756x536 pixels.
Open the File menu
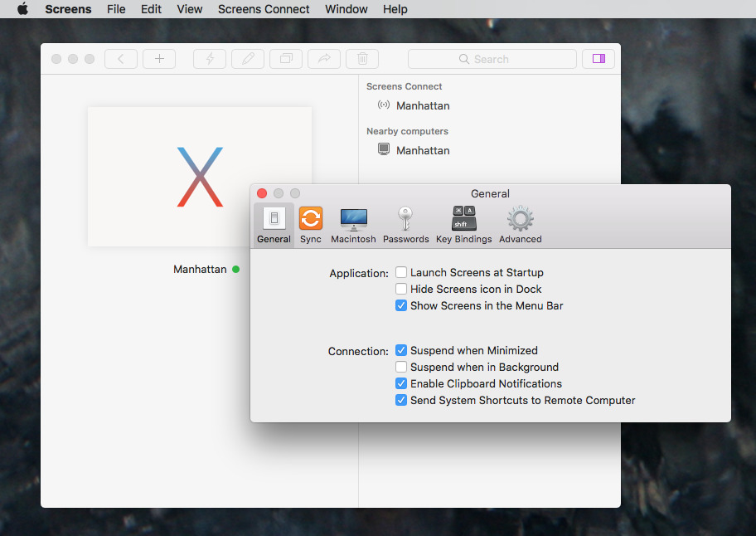tap(116, 9)
